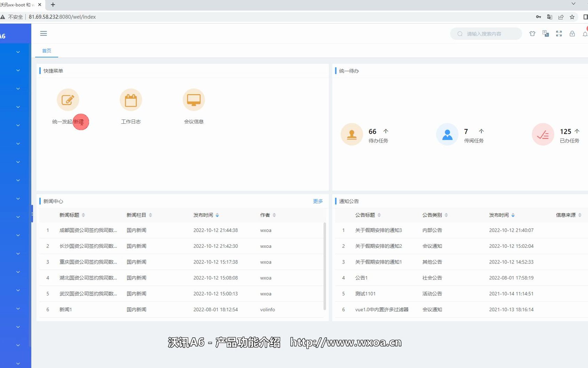
Task: Open news 长沙国资公司签约我司
Action: pos(88,246)
